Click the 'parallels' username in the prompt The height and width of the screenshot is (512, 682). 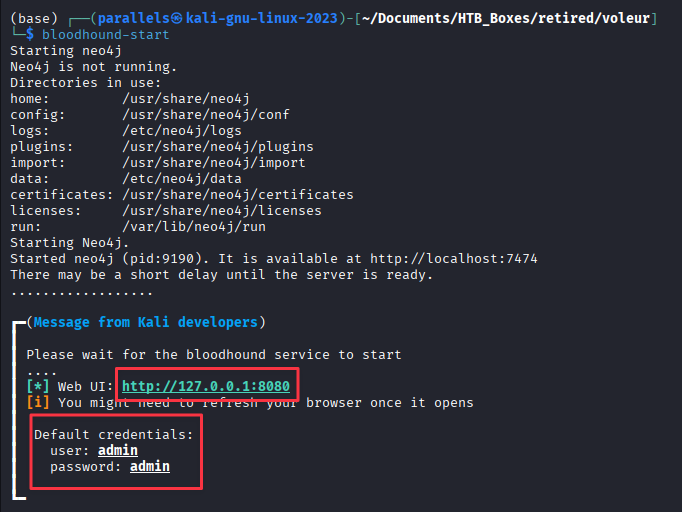point(134,18)
